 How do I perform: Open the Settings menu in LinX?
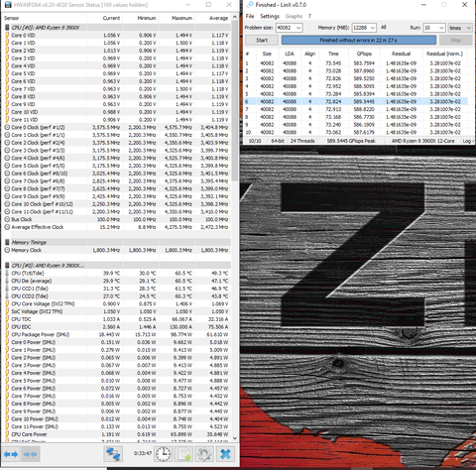coord(270,16)
